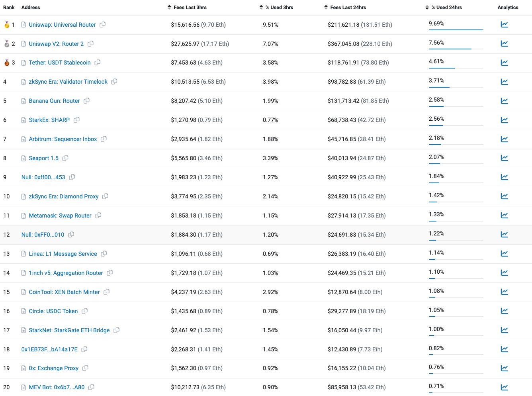The width and height of the screenshot is (532, 396).
Task: Open analytics chart for Metamask: Swap Router
Action: tap(504, 215)
